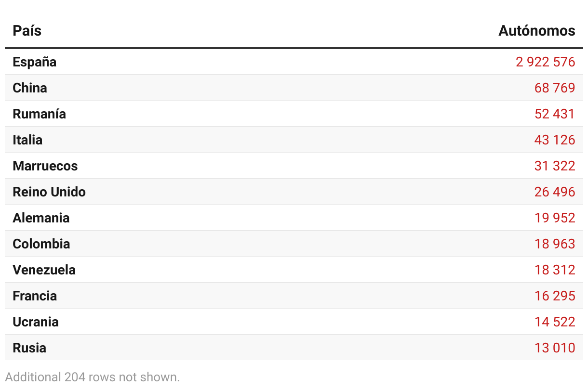Image resolution: width=588 pixels, height=389 pixels.
Task: Click the Venezuela country cell
Action: click(x=44, y=270)
